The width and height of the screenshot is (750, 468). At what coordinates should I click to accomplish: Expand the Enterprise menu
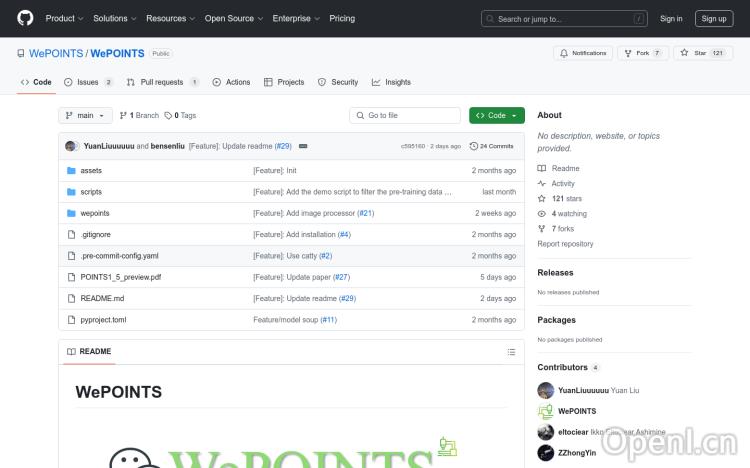(x=296, y=18)
